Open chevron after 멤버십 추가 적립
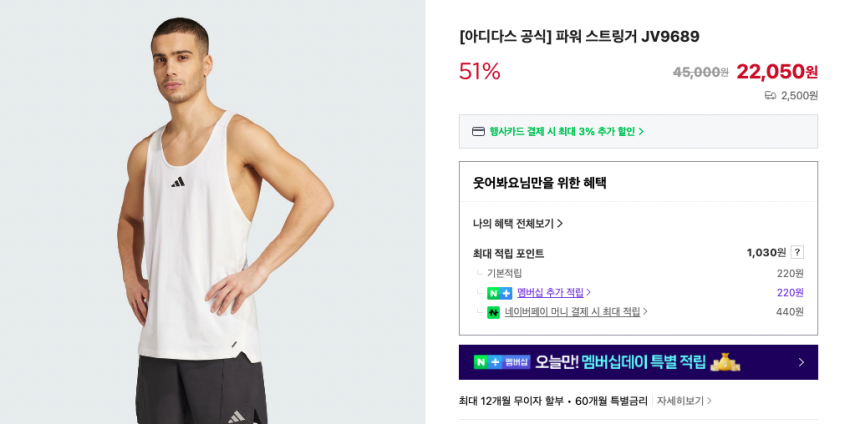850x424 pixels. point(589,293)
